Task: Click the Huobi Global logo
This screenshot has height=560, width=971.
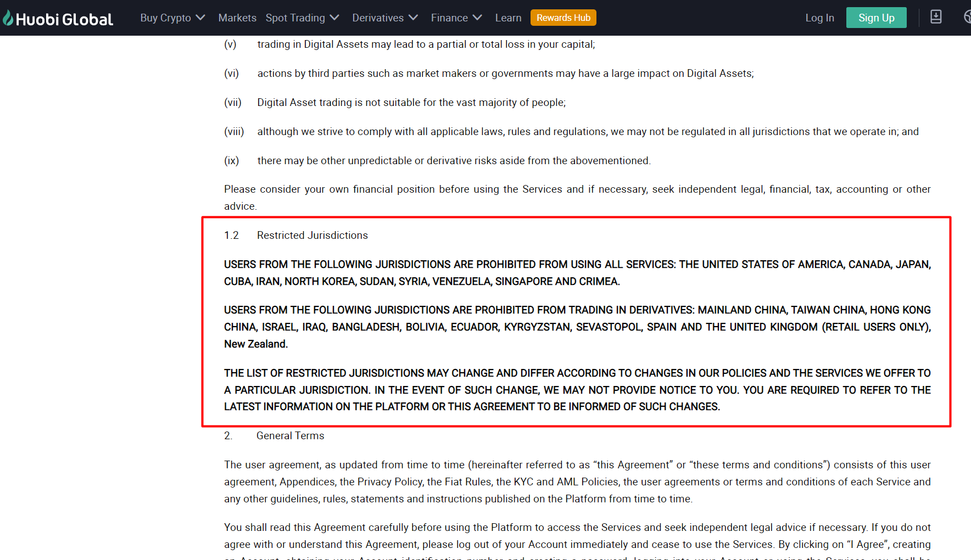Action: (58, 19)
